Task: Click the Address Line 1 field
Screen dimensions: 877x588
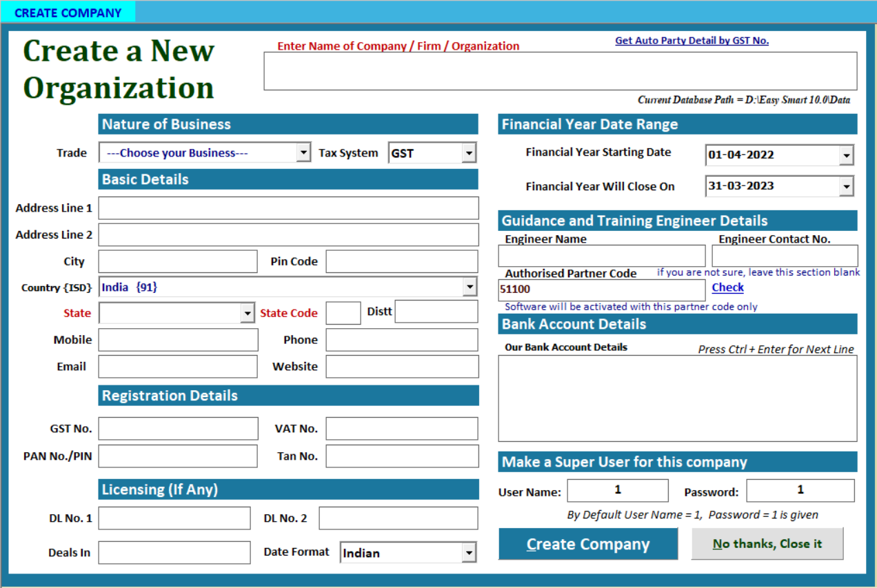Action: click(288, 208)
